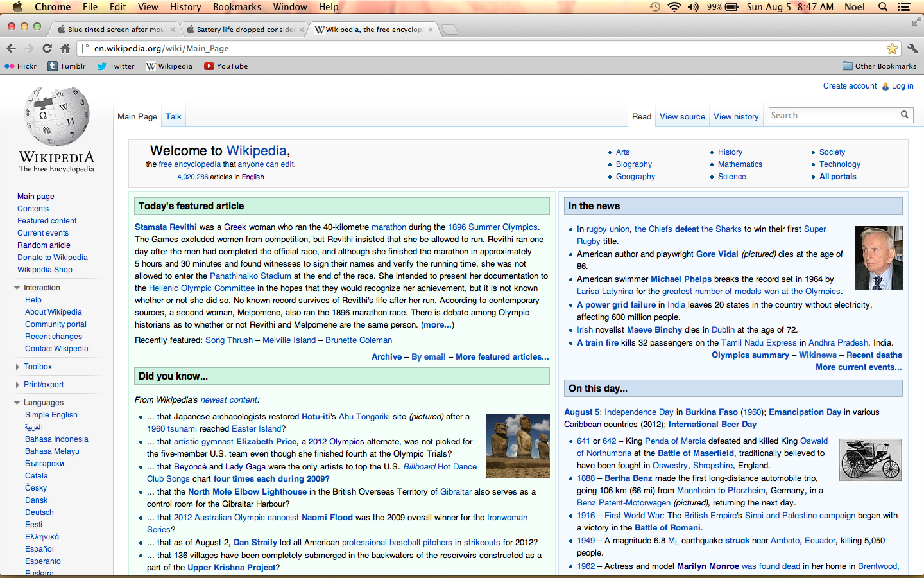
Task: Open the File menu
Action: pos(90,7)
